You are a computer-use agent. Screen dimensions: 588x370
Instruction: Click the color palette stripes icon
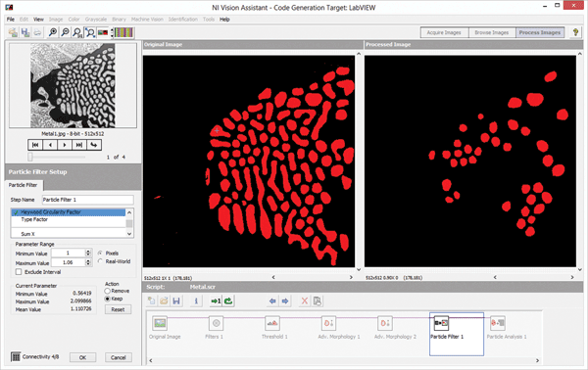tap(123, 32)
